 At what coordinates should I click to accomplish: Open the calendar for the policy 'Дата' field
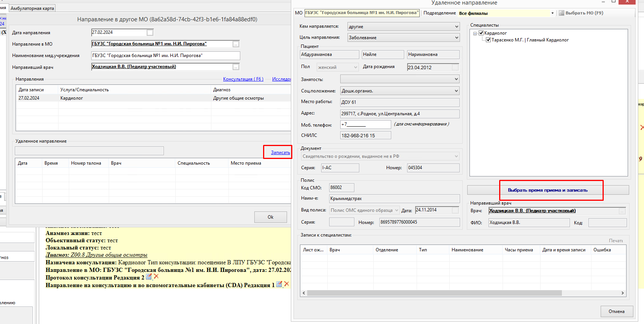(455, 210)
